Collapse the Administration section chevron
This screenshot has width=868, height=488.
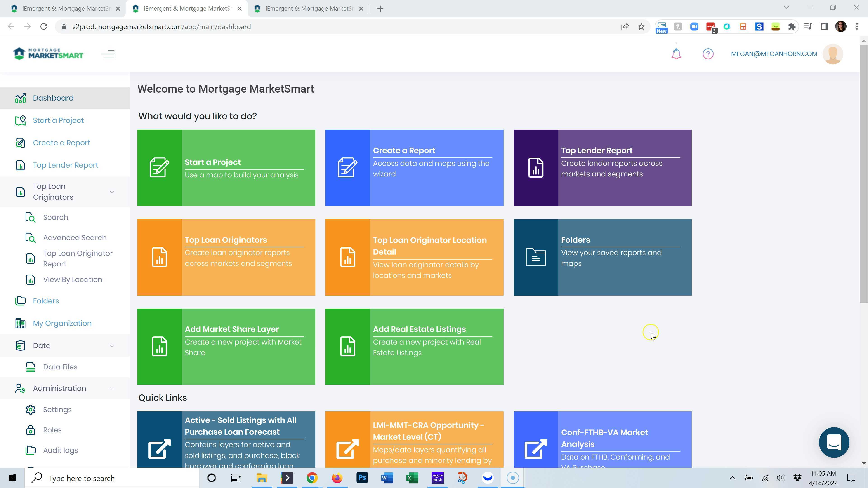pyautogui.click(x=112, y=389)
